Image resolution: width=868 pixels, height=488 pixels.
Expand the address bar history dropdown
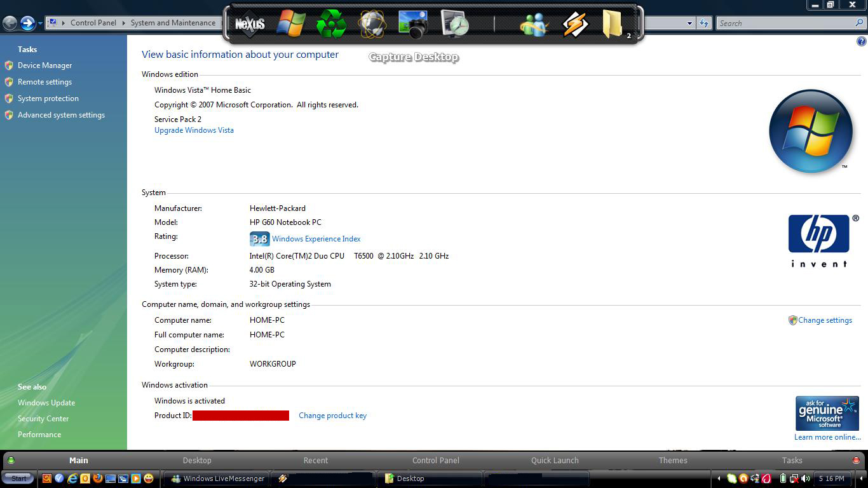pos(689,24)
